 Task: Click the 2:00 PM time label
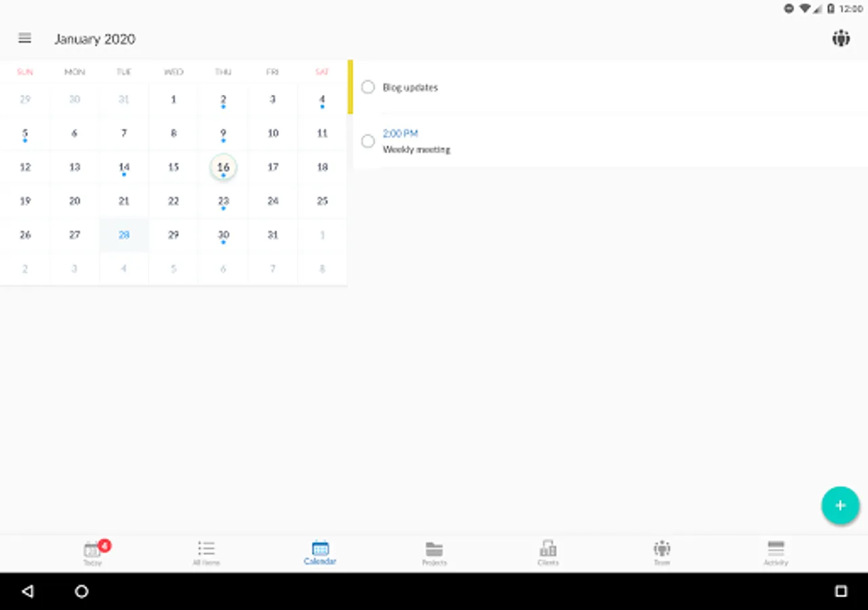tap(400, 134)
